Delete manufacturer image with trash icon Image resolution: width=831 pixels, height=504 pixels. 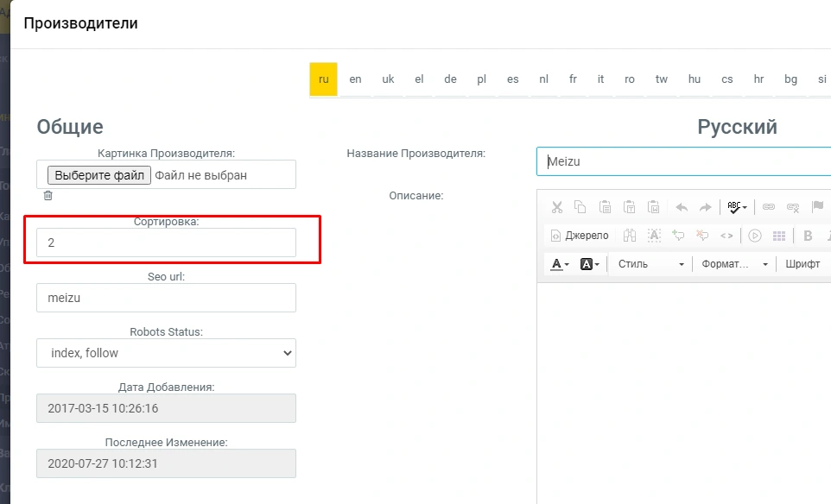(x=48, y=196)
